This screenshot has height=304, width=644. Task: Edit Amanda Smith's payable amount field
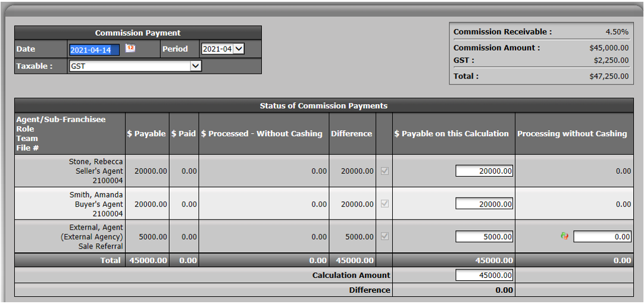pyautogui.click(x=484, y=203)
